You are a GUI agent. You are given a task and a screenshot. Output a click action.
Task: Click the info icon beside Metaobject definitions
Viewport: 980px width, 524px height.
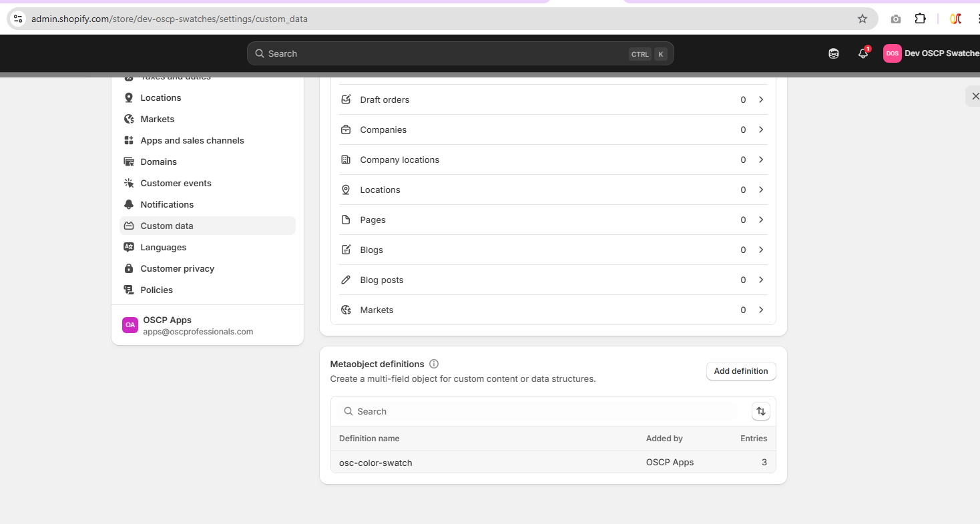point(434,364)
